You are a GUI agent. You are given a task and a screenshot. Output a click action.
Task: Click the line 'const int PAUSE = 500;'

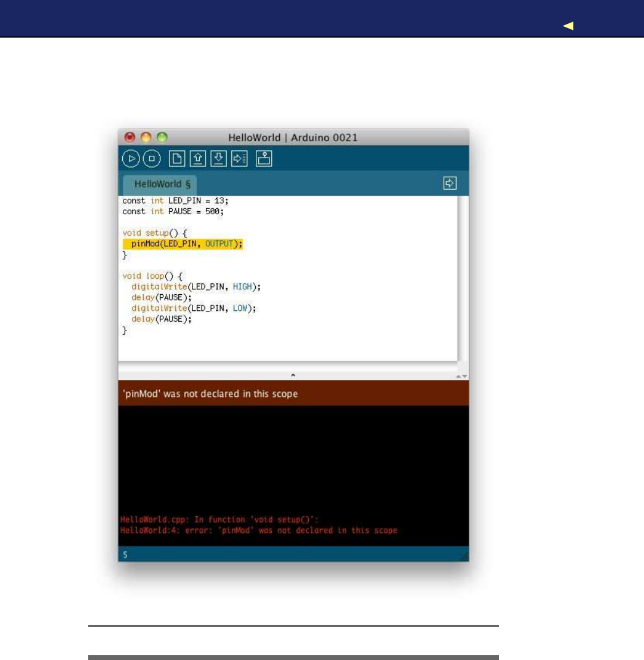click(173, 211)
